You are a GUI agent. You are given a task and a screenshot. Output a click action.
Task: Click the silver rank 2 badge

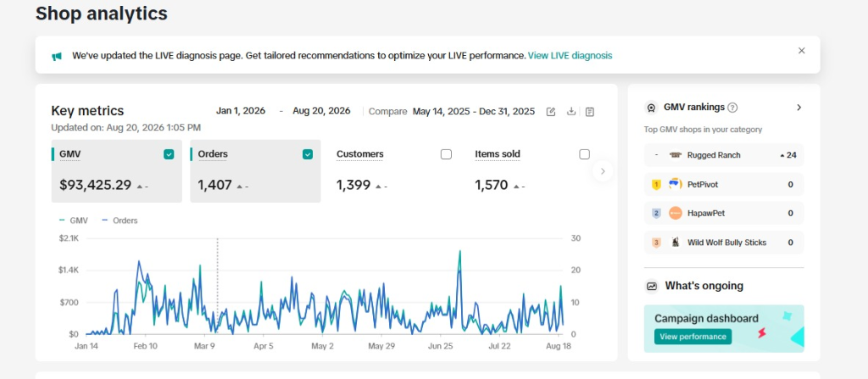657,214
